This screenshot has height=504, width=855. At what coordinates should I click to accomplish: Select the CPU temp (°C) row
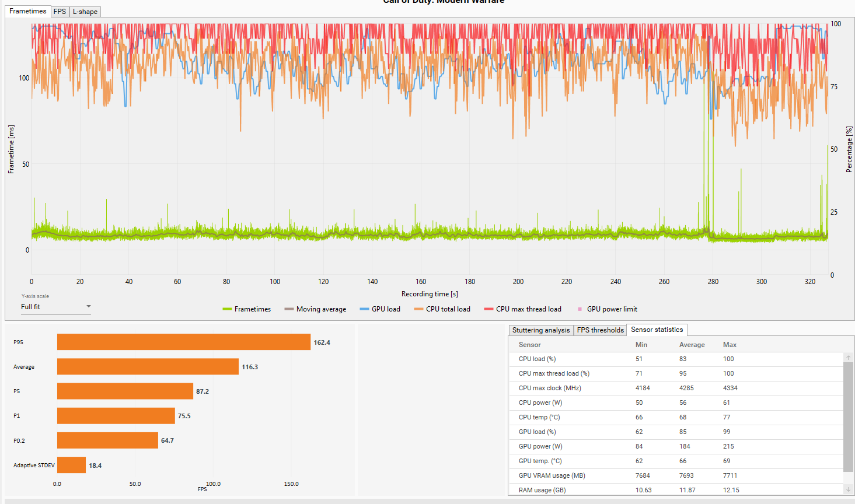point(676,418)
